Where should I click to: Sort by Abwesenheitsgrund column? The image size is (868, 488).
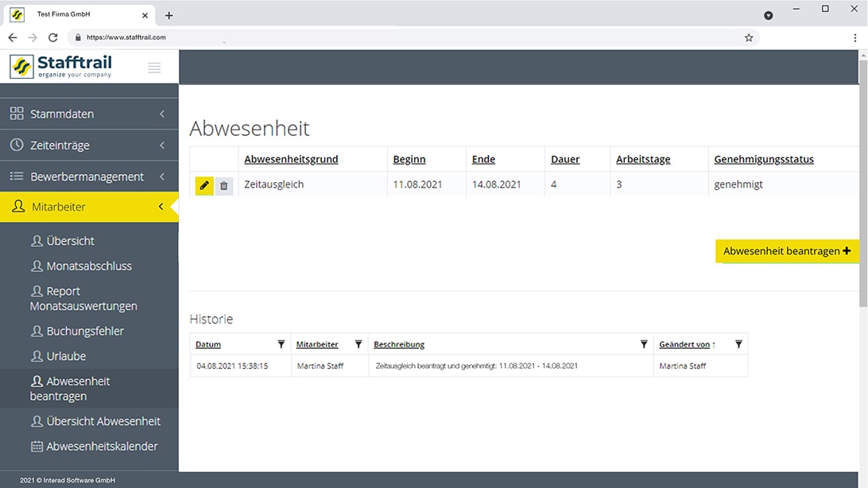(291, 159)
